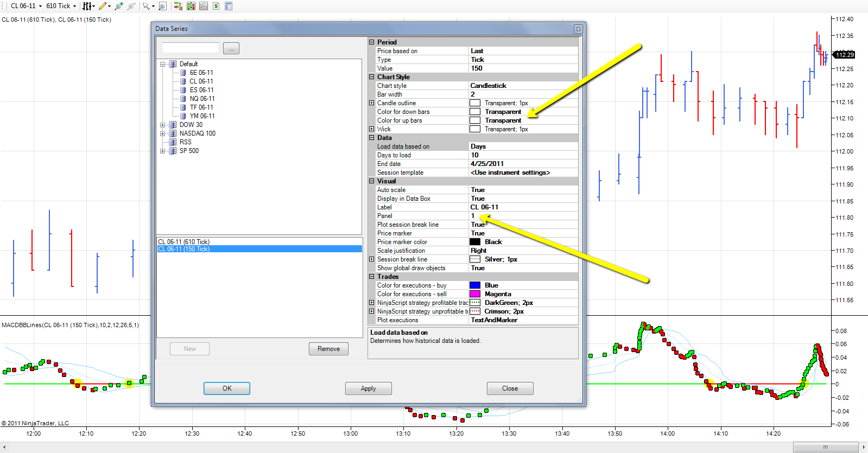Expand the Session break line property
868x453 pixels.
pos(372,259)
